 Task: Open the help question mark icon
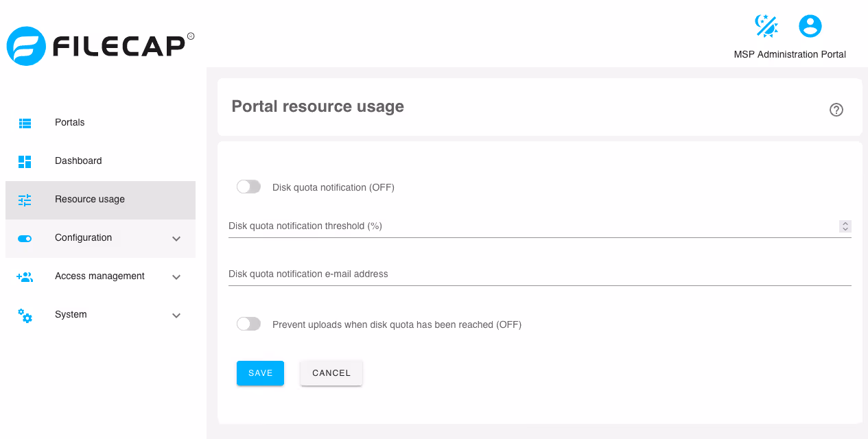click(x=836, y=110)
